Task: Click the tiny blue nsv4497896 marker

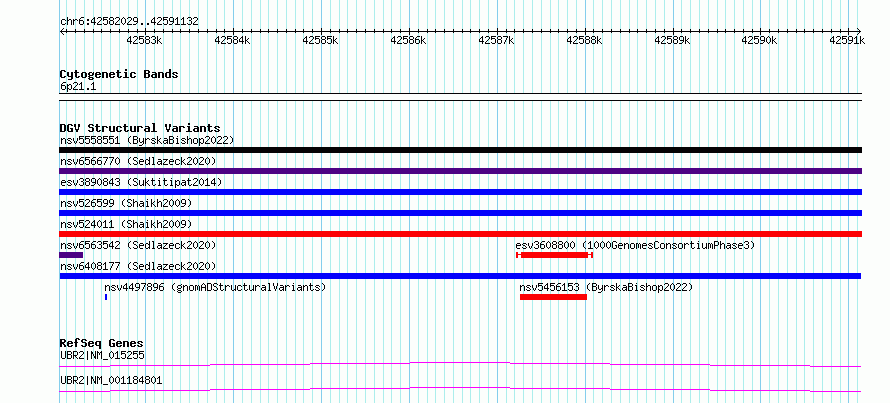Action: pos(106,297)
